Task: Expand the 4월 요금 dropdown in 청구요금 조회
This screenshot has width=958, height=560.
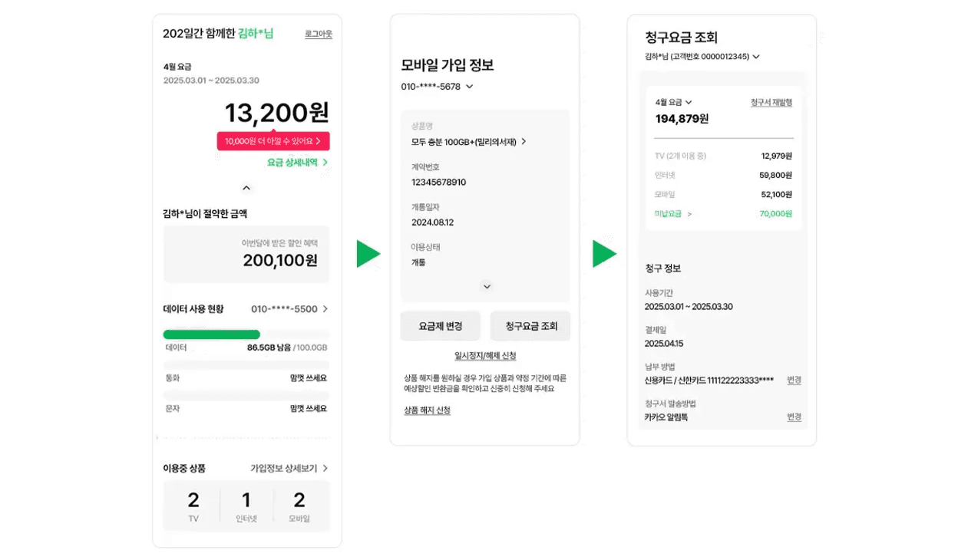Action: (x=672, y=101)
